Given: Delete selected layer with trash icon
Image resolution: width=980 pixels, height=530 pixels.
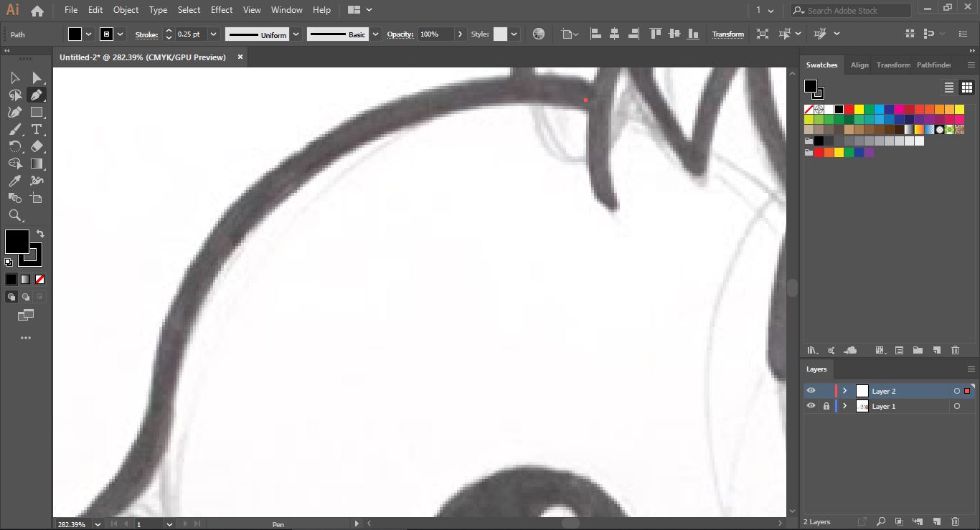Looking at the screenshot, I should (955, 521).
